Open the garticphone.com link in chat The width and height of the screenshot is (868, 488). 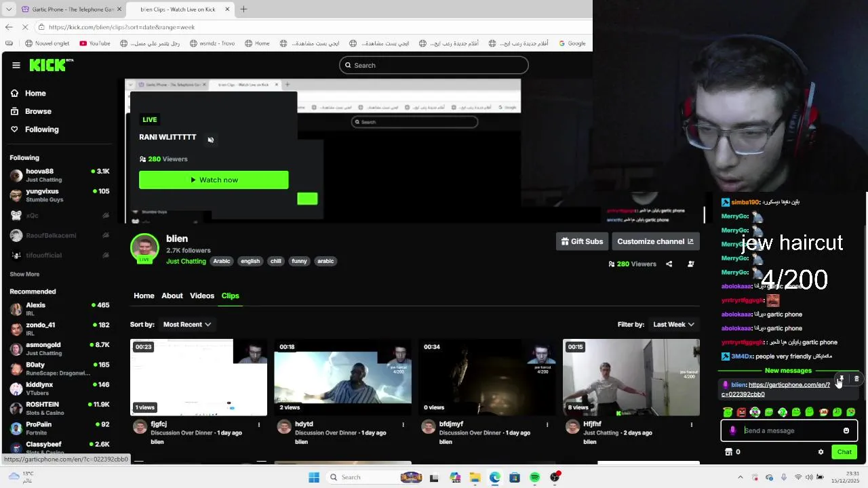tap(776, 389)
